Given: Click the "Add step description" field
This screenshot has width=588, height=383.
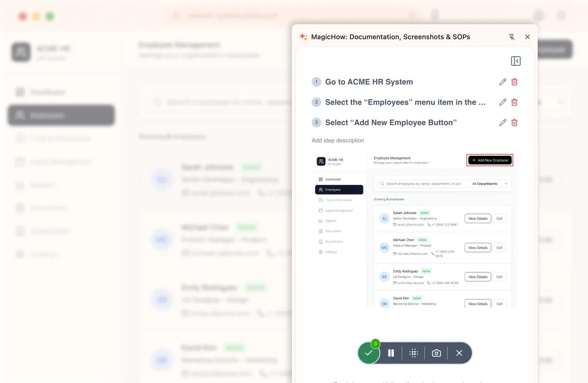Looking at the screenshot, I should click(338, 140).
